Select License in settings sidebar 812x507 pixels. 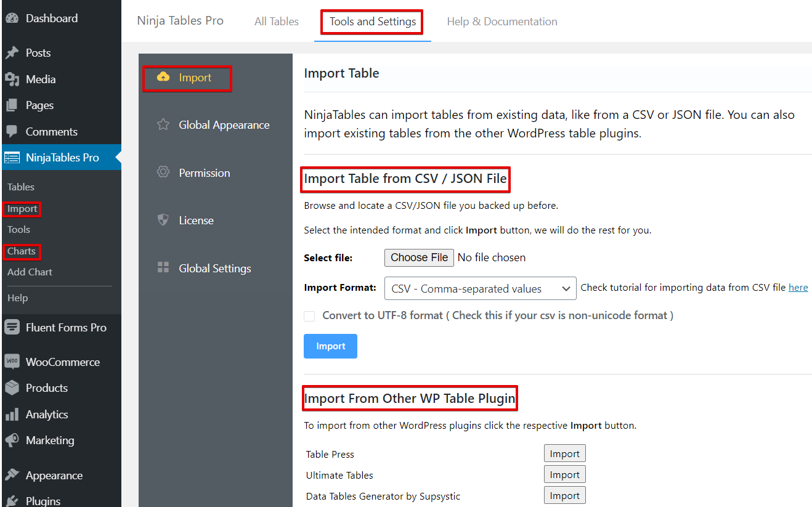click(x=196, y=221)
